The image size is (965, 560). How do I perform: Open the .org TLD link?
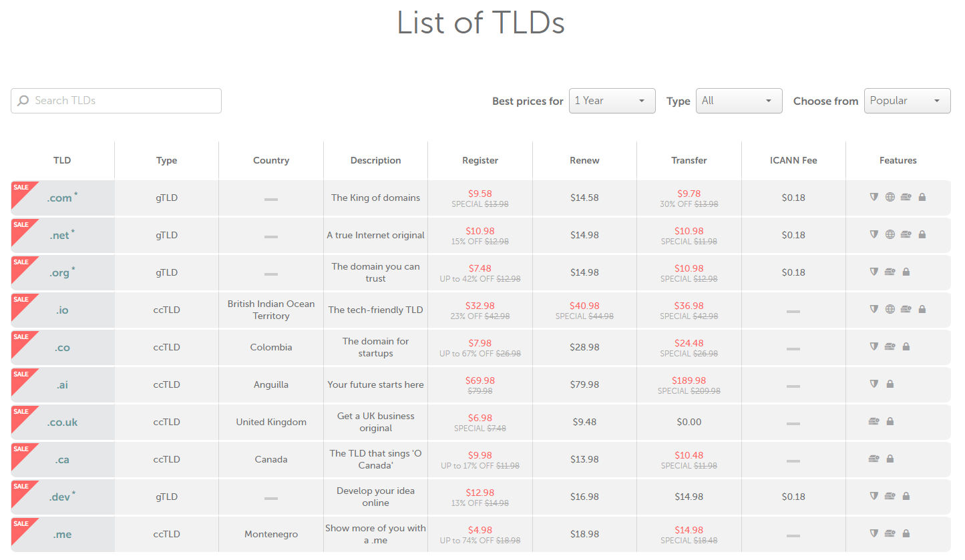click(59, 273)
